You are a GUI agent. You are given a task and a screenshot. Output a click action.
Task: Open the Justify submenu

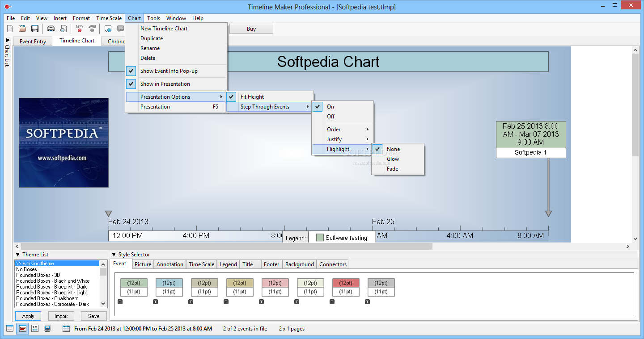click(x=343, y=139)
